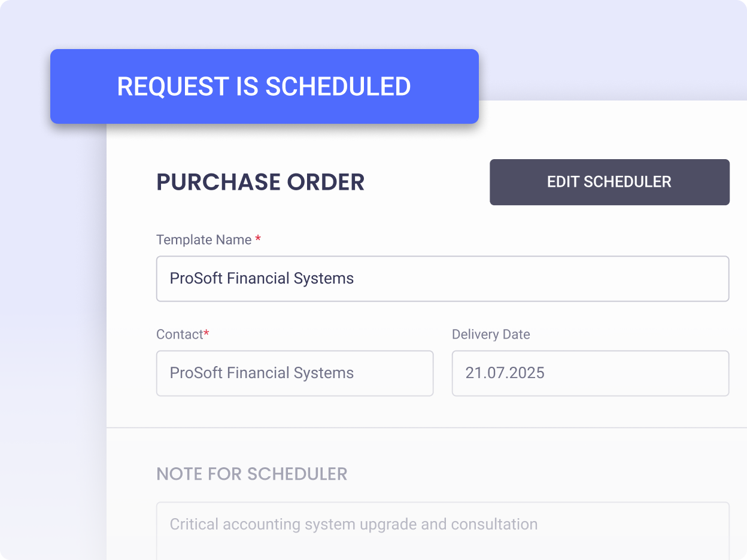Select the placeholder text about accounting system upgrade
This screenshot has height=560, width=747.
353,524
